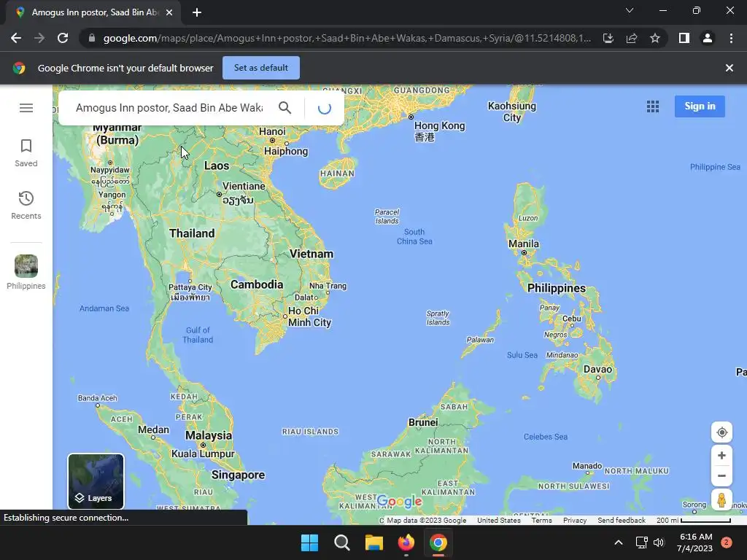Zoom in the map with plus button
747x560 pixels.
(721, 455)
